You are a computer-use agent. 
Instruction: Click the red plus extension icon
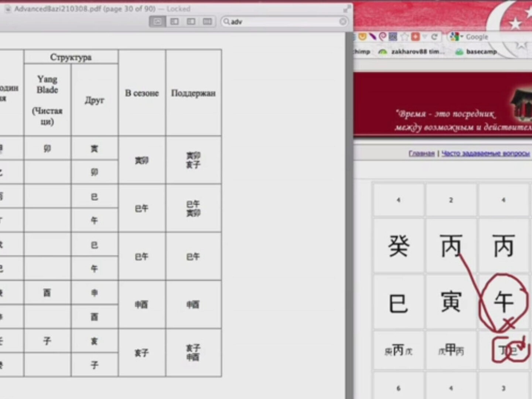point(415,37)
